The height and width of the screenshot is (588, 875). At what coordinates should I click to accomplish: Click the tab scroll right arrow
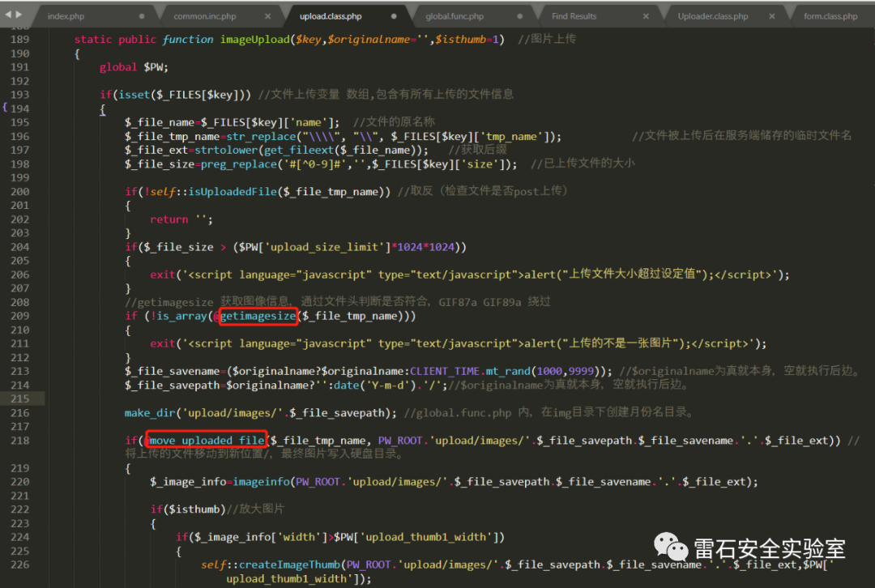(x=19, y=14)
